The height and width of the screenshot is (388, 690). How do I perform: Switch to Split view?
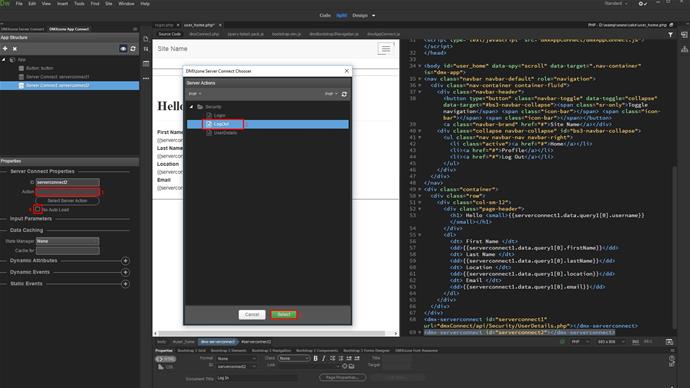(x=341, y=15)
